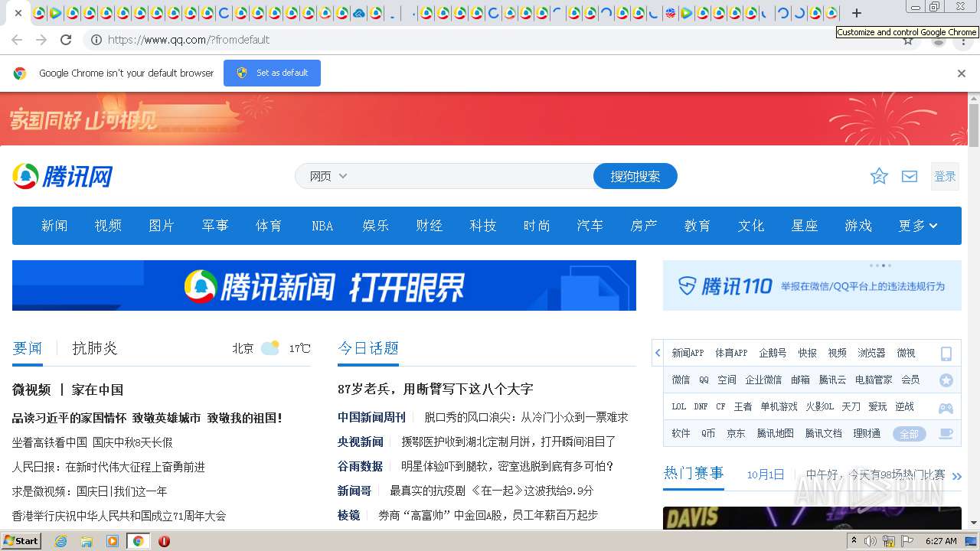This screenshot has height=551, width=980.
Task: Switch to the 抗肺炎 tab
Action: point(95,348)
